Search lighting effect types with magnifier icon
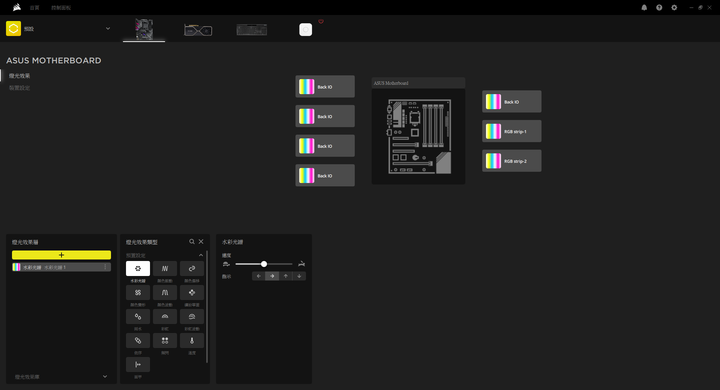 (x=192, y=242)
